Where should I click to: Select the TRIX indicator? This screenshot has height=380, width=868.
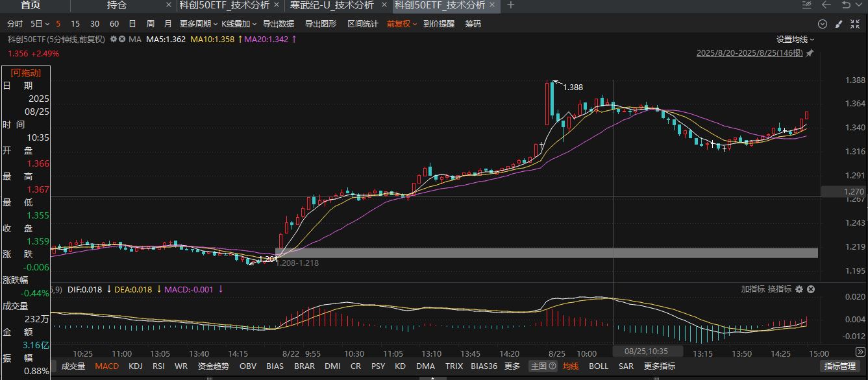pos(454,366)
